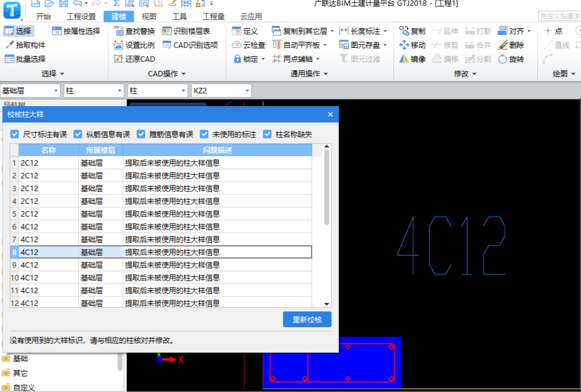Viewport: 581px width, 392px height.
Task: Select the 删除 tool
Action: (x=511, y=45)
